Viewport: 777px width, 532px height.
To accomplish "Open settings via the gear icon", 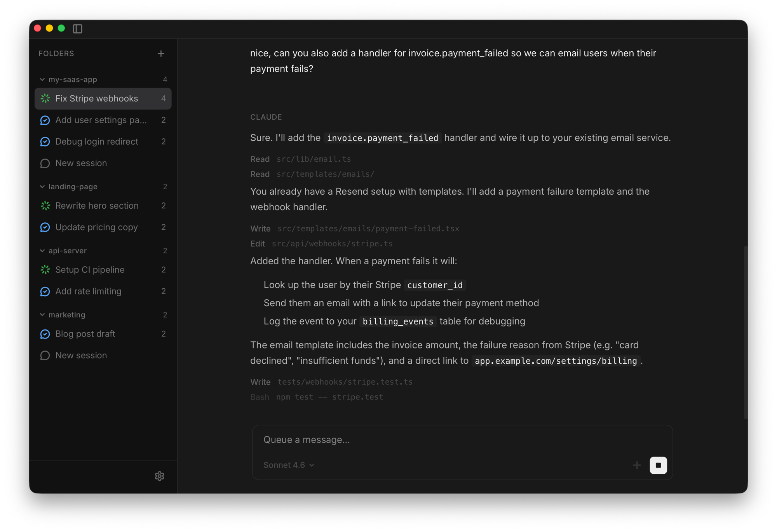I will point(159,476).
